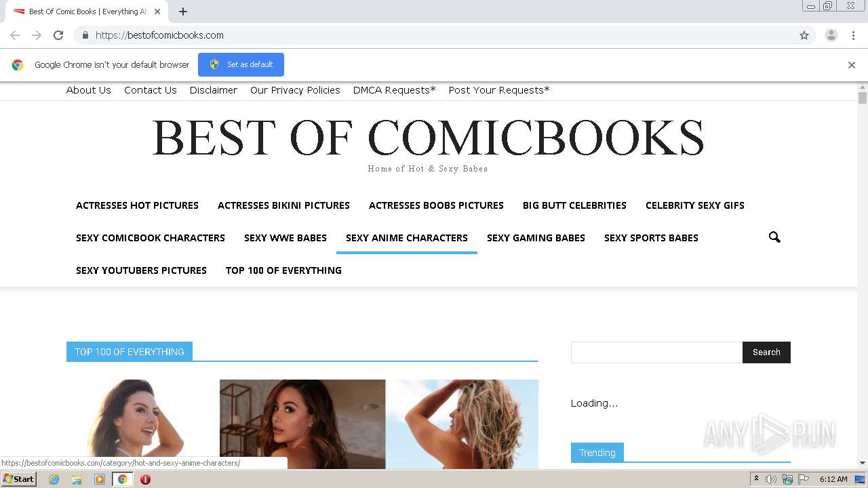
Task: Click the BEST OF COMICBOOKS site logo
Action: pos(428,138)
